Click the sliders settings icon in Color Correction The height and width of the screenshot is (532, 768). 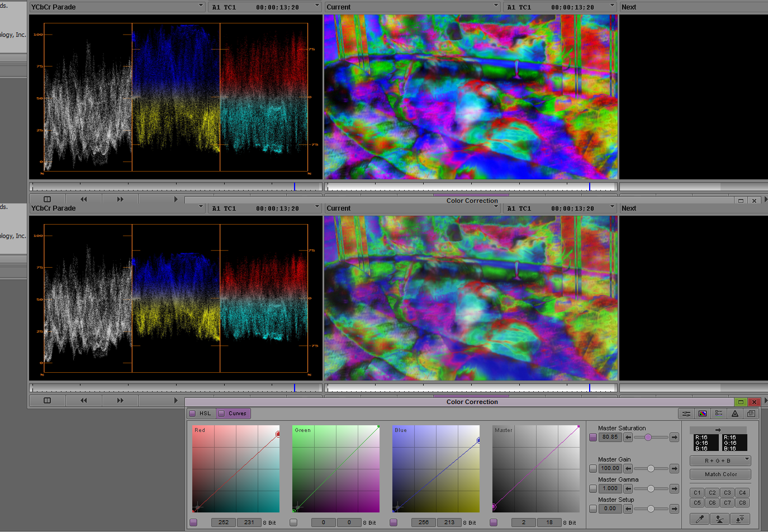pos(686,414)
